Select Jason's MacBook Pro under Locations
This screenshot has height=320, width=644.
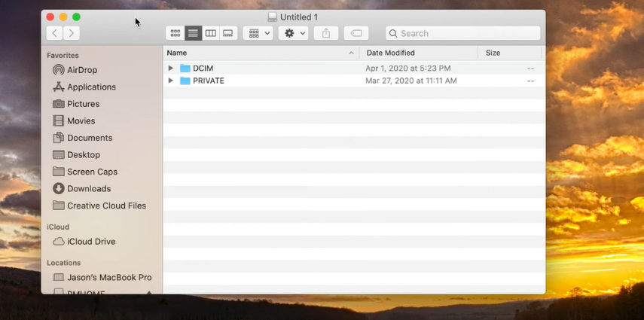point(109,278)
